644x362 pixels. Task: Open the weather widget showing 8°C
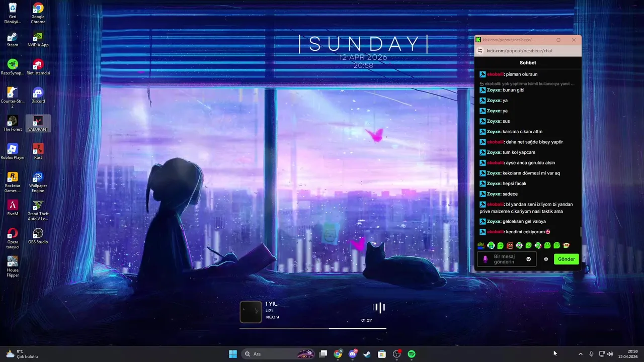(x=22, y=354)
